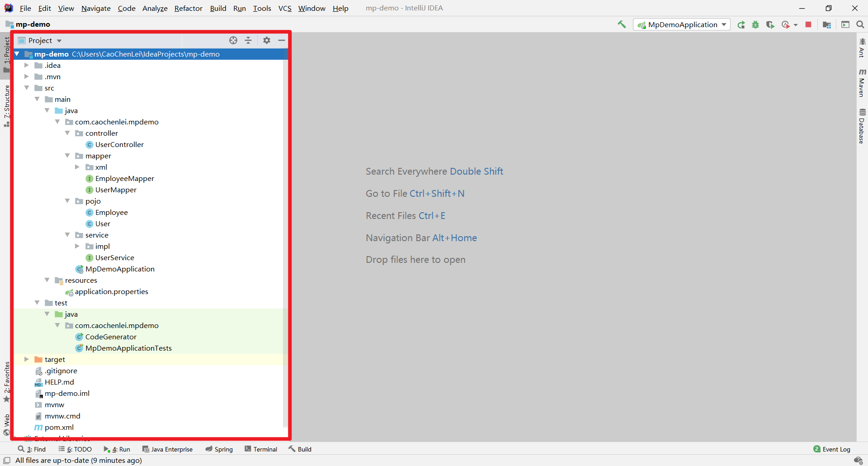The height and width of the screenshot is (466, 868).
Task: Open the Terminal tool window
Action: tap(261, 449)
